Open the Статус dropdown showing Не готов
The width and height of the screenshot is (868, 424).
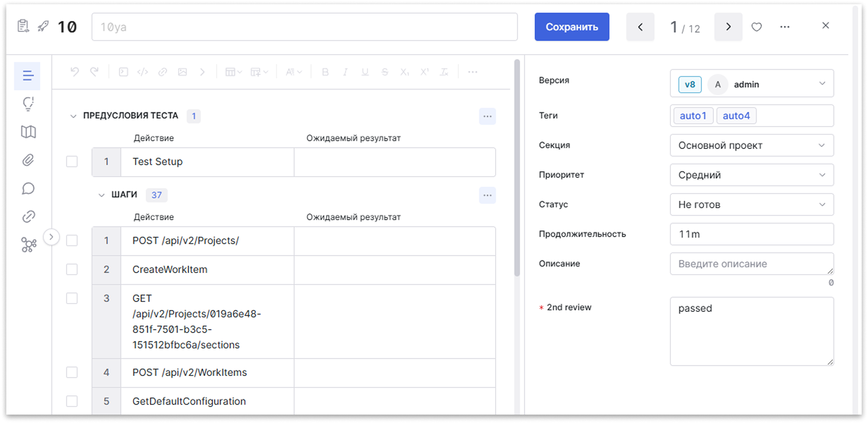(x=752, y=204)
